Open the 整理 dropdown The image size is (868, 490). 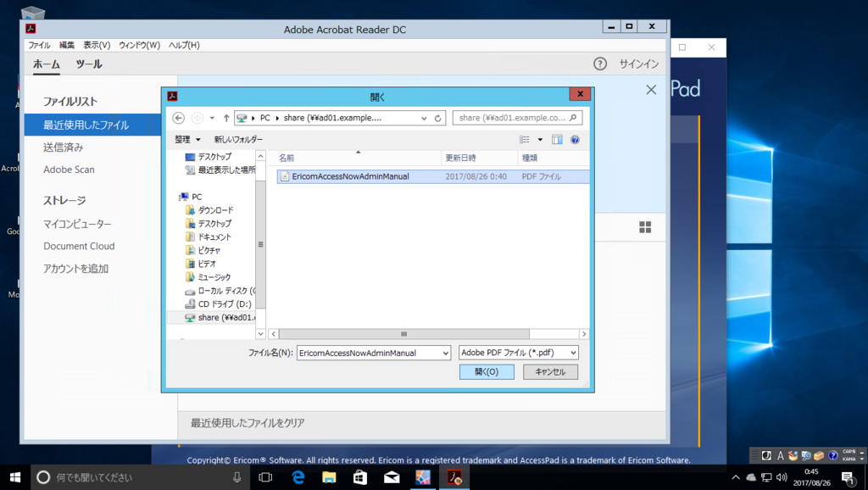[x=187, y=140]
